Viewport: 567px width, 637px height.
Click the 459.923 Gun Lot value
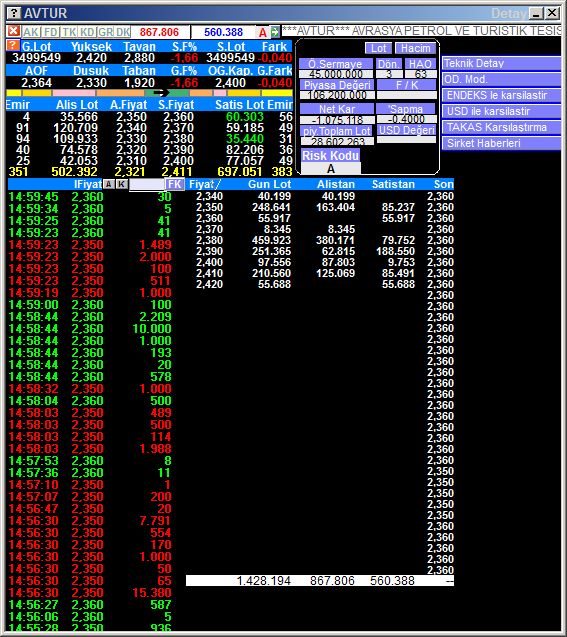tap(271, 240)
